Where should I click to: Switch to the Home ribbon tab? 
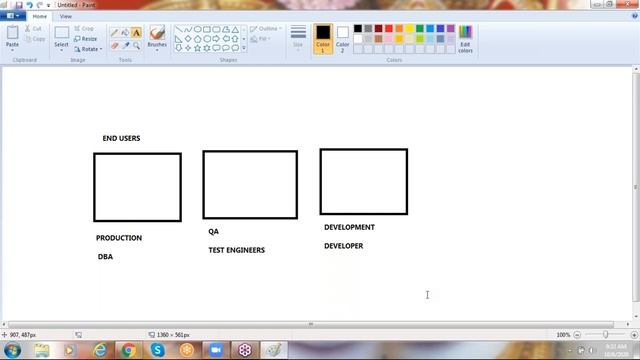pos(40,16)
